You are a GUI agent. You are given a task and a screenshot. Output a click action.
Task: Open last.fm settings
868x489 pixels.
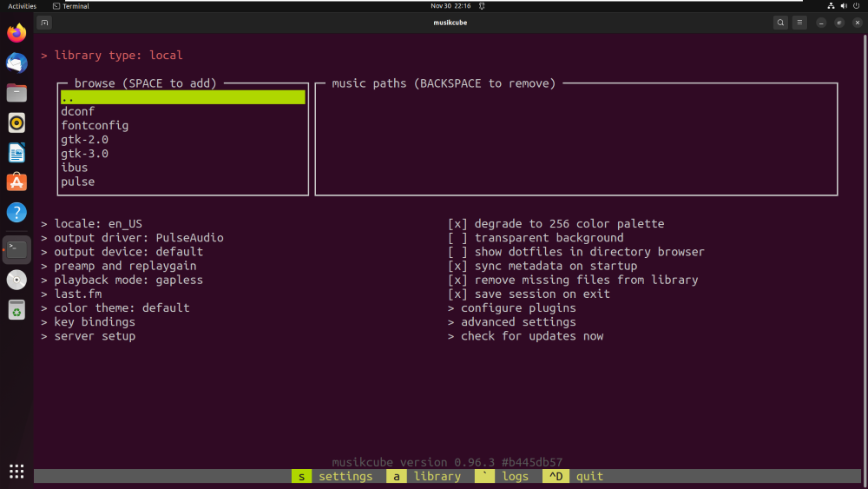[x=71, y=294]
